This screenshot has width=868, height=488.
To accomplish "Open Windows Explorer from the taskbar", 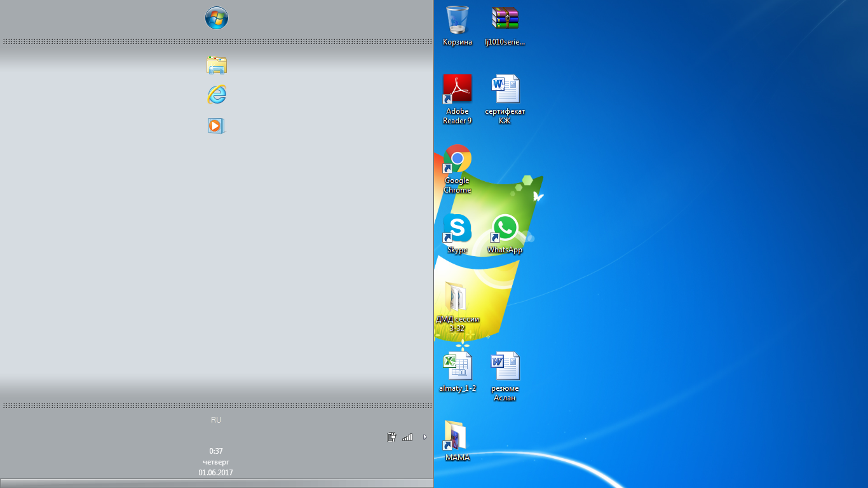I will click(217, 65).
